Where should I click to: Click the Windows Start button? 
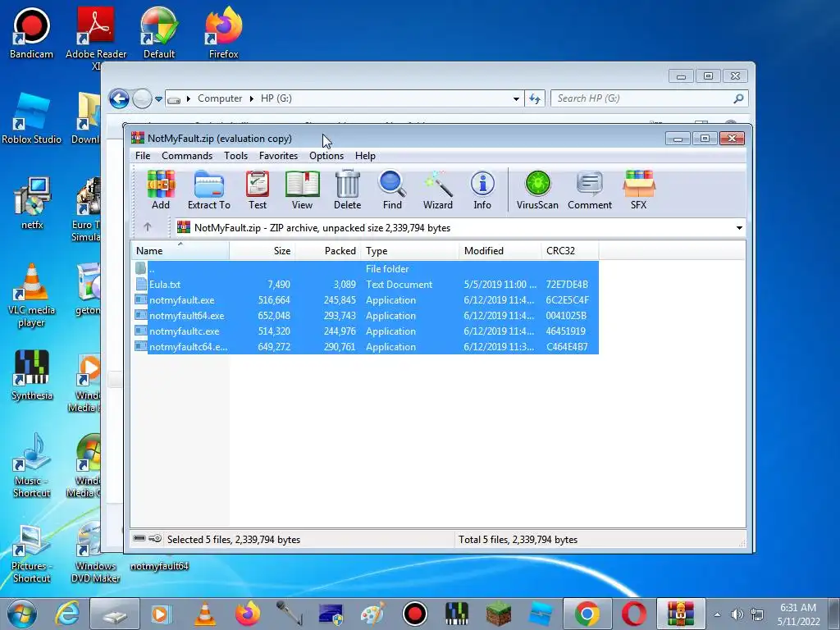point(22,614)
